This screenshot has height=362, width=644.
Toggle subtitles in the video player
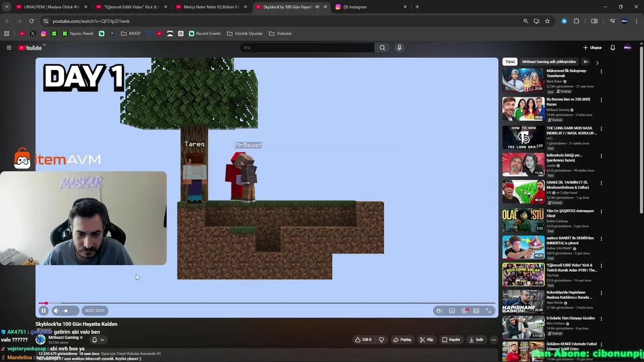pyautogui.click(x=452, y=311)
